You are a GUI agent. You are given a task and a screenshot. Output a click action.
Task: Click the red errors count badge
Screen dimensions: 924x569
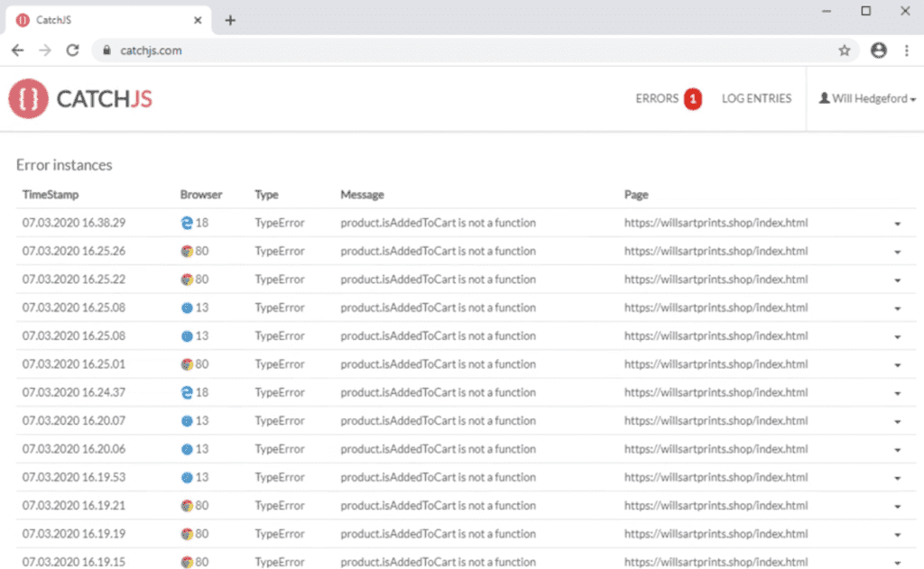pyautogui.click(x=693, y=99)
